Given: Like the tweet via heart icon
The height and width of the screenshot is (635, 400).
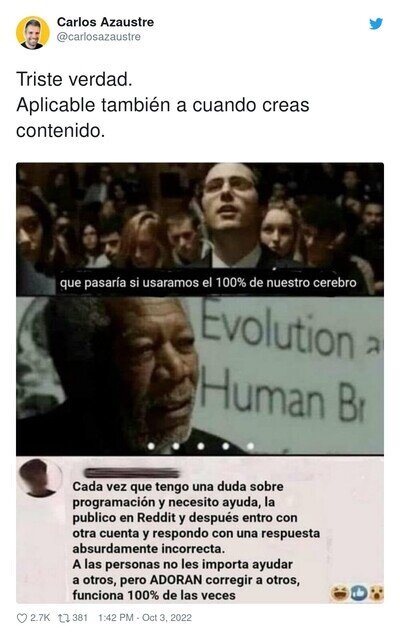Looking at the screenshot, I should [x=22, y=618].
